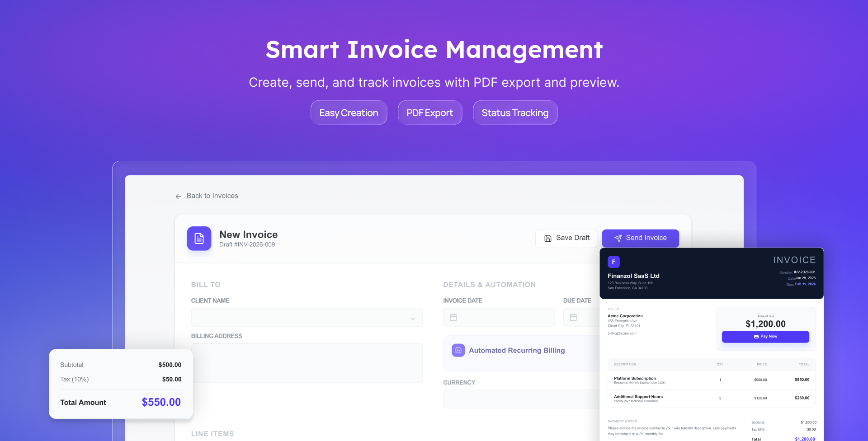Select the PDF Export tab

(429, 113)
